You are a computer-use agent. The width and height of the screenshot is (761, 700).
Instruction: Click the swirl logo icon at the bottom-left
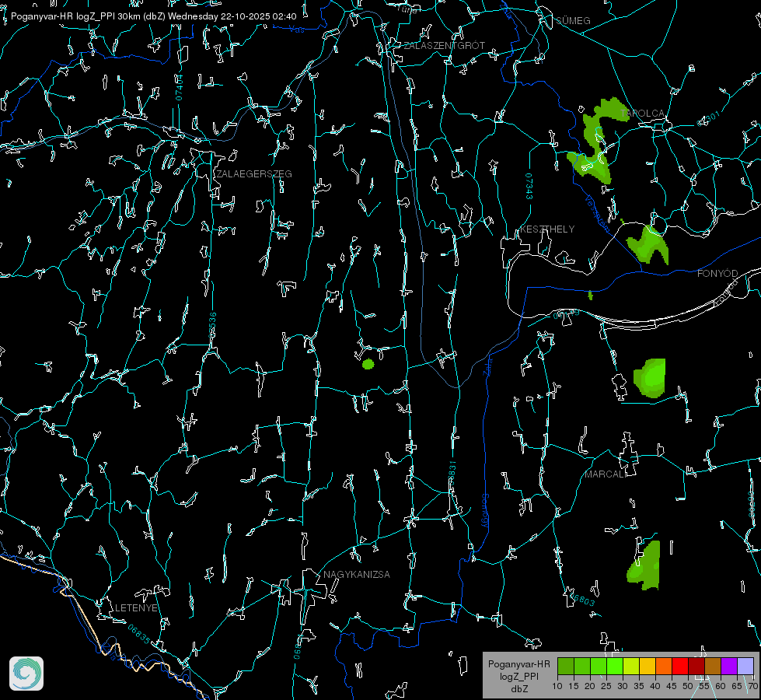26,674
